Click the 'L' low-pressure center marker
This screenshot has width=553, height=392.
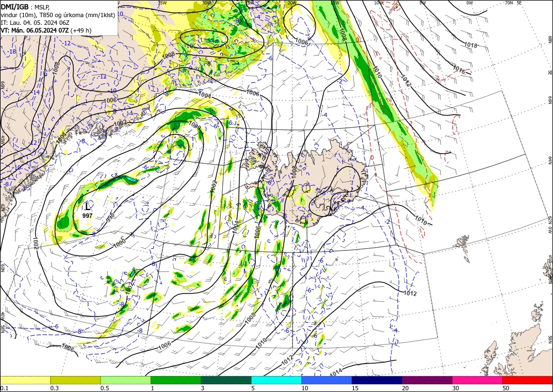coord(87,206)
